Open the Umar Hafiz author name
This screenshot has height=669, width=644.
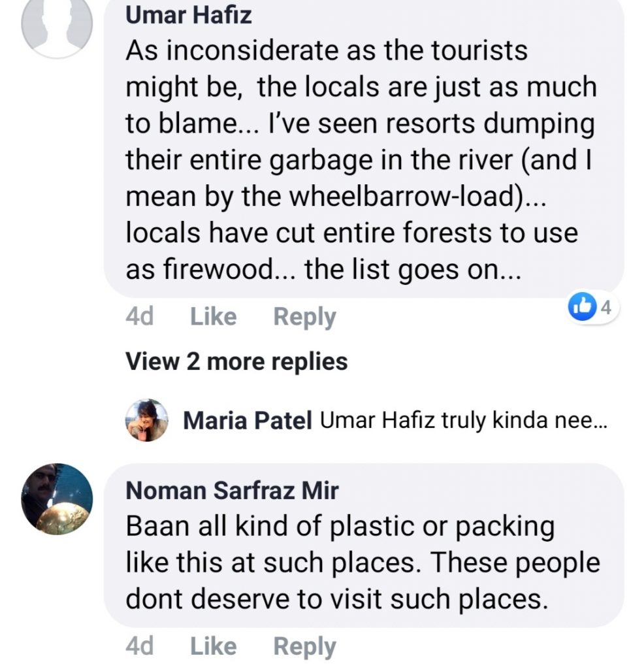188,16
